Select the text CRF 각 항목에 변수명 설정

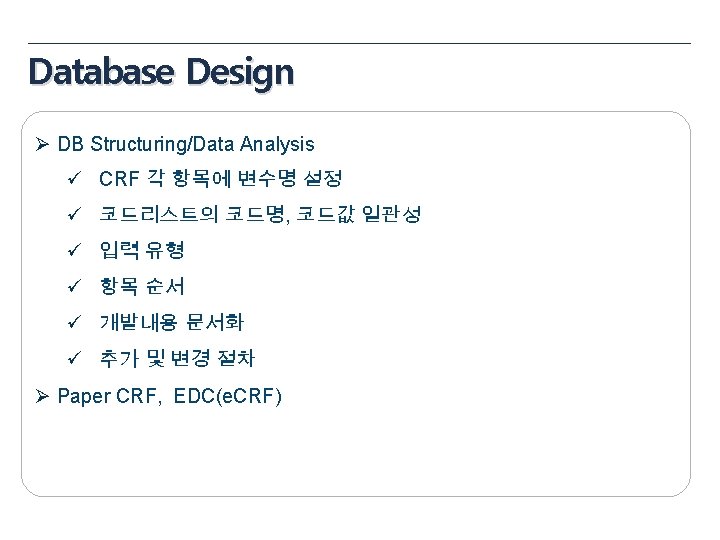(x=221, y=178)
